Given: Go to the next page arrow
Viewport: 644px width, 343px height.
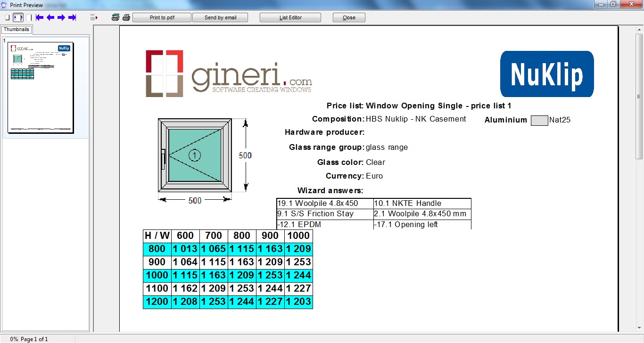Looking at the screenshot, I should click(61, 17).
